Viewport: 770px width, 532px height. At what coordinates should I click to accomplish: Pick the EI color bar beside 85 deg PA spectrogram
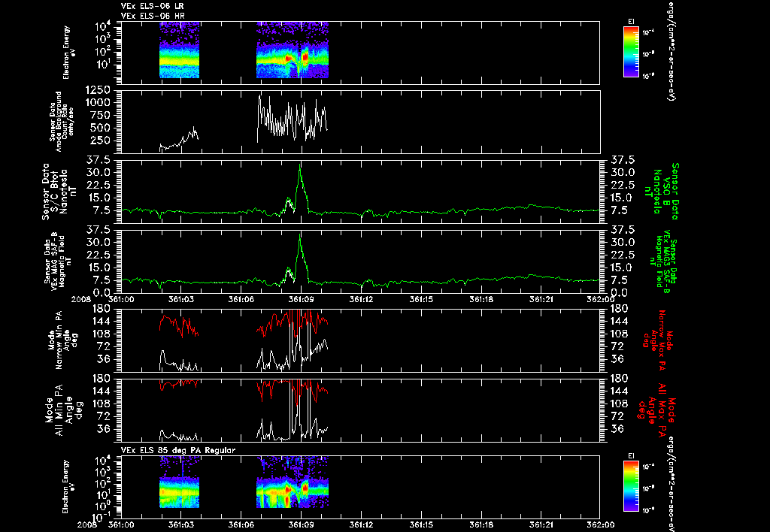[x=631, y=487]
